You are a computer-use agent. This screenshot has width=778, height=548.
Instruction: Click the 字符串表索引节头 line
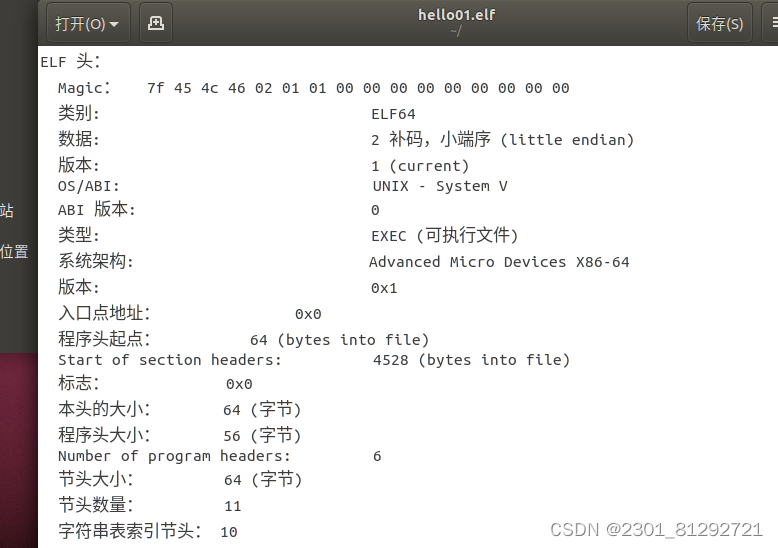[148, 531]
